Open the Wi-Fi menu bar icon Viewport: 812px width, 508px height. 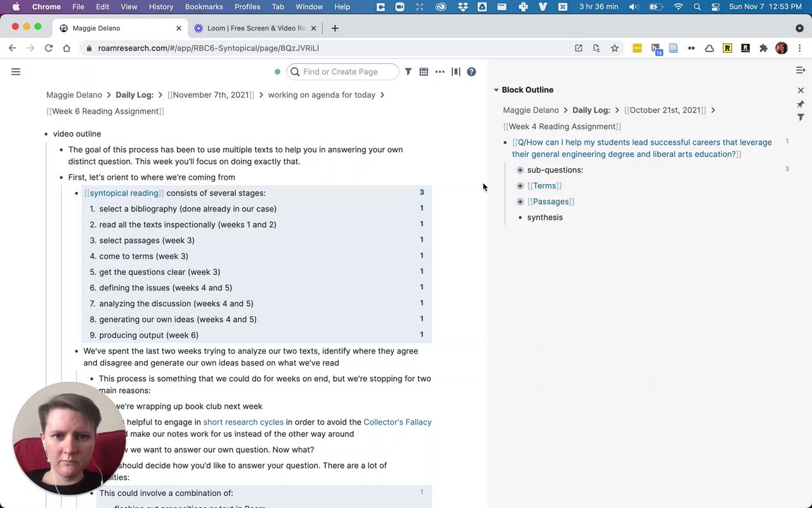tap(678, 7)
